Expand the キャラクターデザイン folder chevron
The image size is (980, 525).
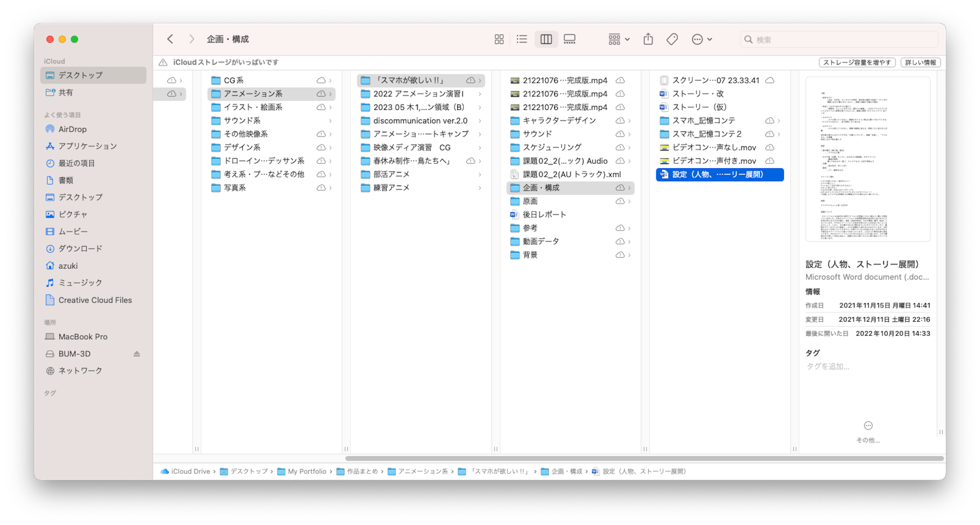click(x=630, y=120)
